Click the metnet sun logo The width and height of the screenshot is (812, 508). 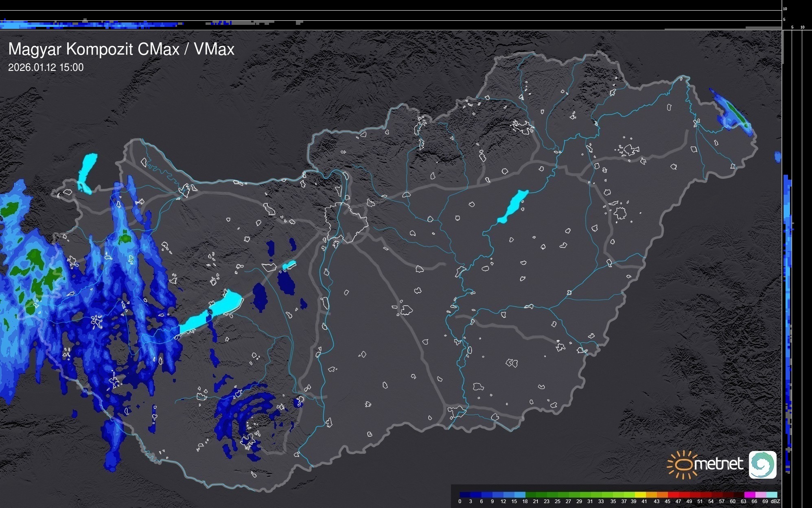(x=684, y=464)
